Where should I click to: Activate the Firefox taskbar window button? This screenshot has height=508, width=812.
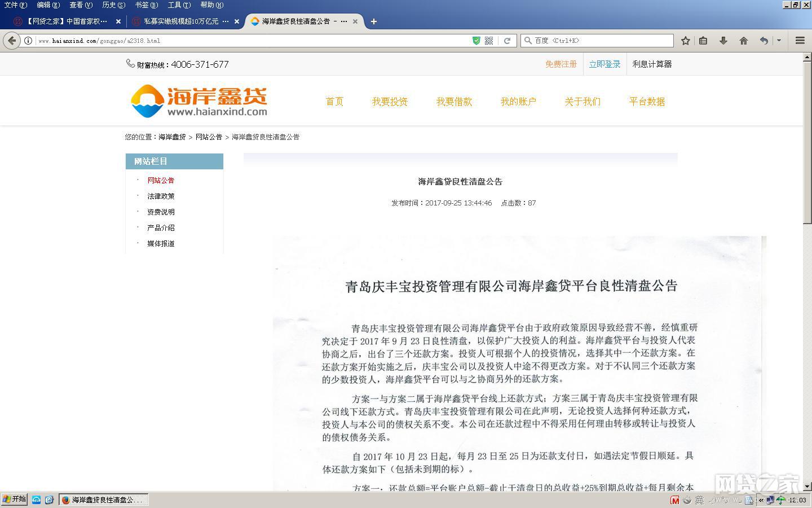[x=104, y=500]
